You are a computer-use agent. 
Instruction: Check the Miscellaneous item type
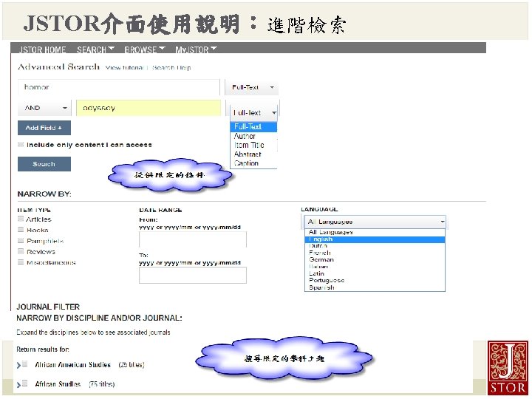(21, 262)
